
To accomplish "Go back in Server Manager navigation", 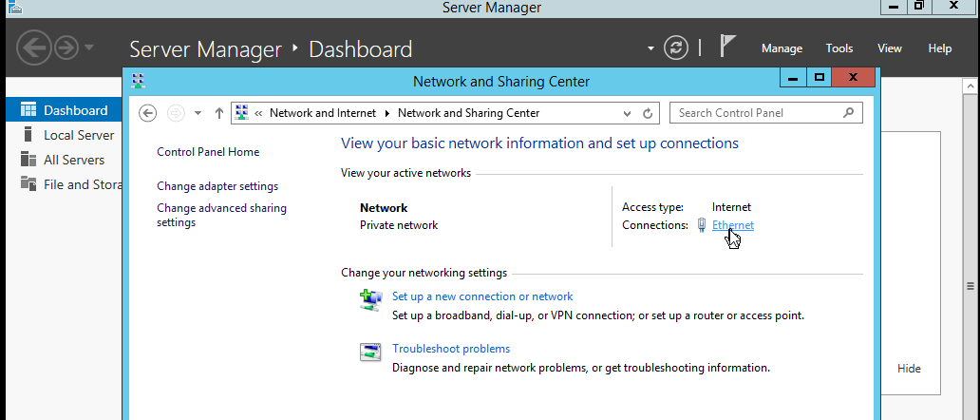I will 33,48.
